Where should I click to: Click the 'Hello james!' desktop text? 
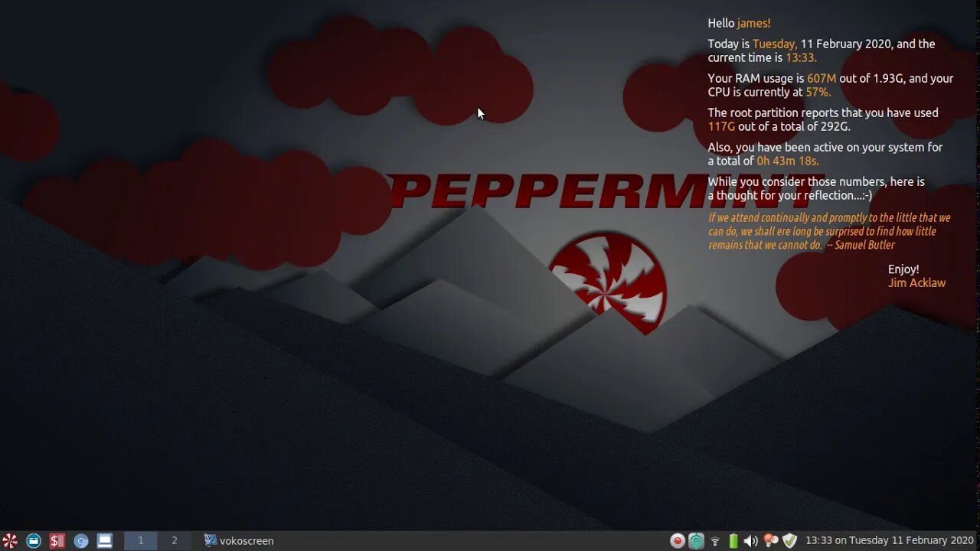739,24
